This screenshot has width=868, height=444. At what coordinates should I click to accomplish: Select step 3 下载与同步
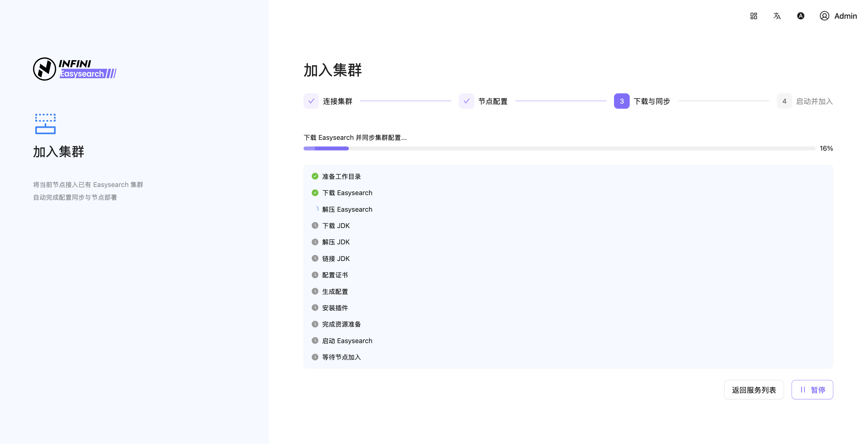(x=621, y=101)
